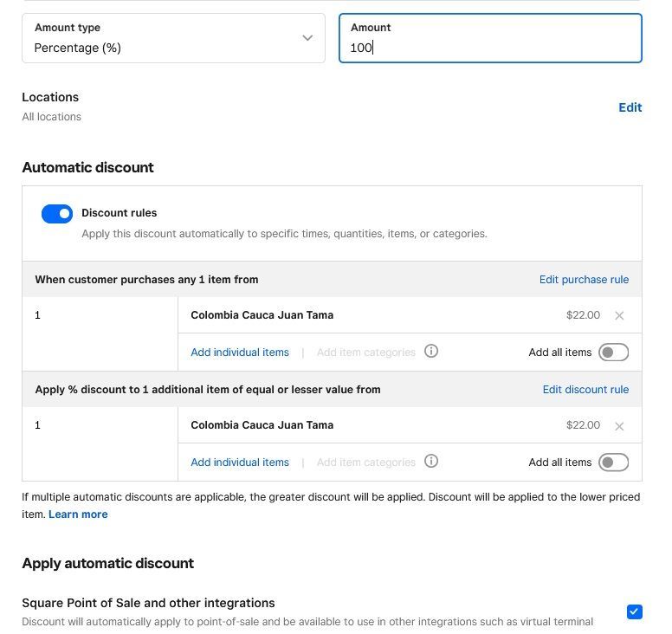This screenshot has height=634, width=672.
Task: Click into the Amount input field
Action: [490, 48]
